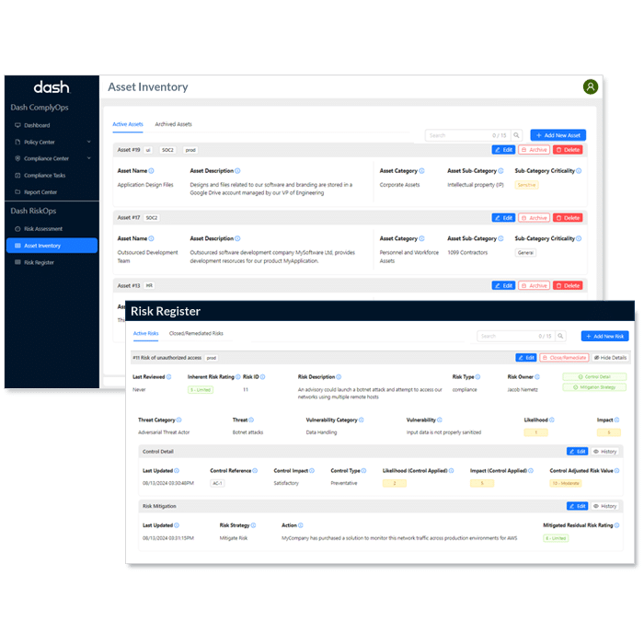Click the info icon beside Mitigated Residual Risk Rating

[617, 525]
